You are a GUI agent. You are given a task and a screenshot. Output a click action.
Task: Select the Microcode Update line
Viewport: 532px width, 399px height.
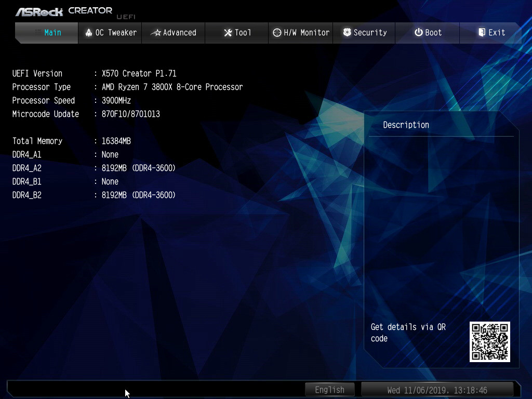click(86, 114)
